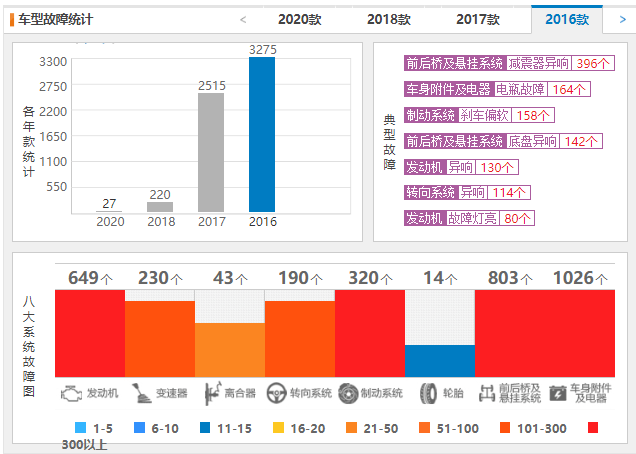Click the 51-100 legend swatch
Image resolution: width=636 pixels, height=454 pixels.
point(424,428)
